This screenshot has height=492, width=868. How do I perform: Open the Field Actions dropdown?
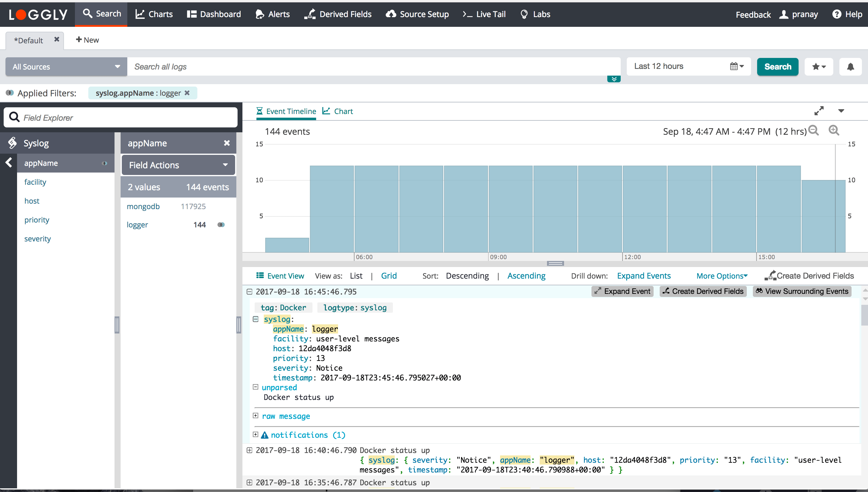pyautogui.click(x=178, y=165)
